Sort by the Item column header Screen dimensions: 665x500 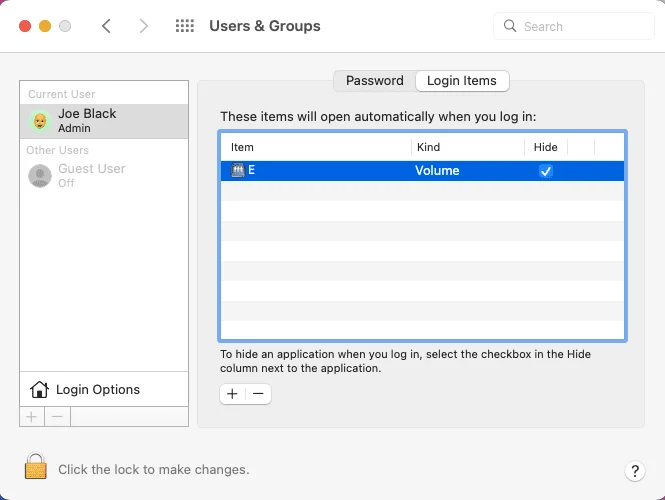314,147
